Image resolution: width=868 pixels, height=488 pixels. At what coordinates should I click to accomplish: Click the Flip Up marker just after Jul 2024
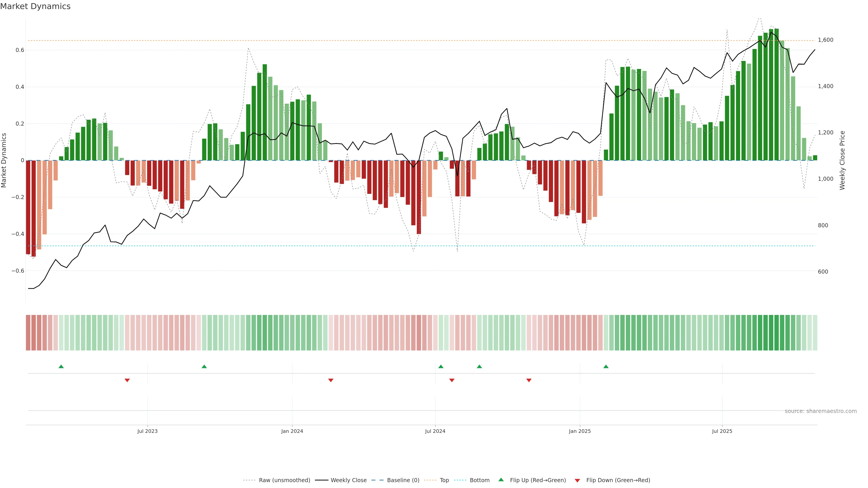click(x=441, y=366)
